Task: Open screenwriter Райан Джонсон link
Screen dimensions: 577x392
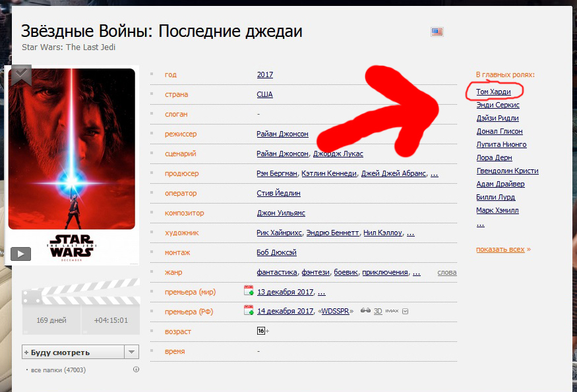Action: click(x=283, y=154)
